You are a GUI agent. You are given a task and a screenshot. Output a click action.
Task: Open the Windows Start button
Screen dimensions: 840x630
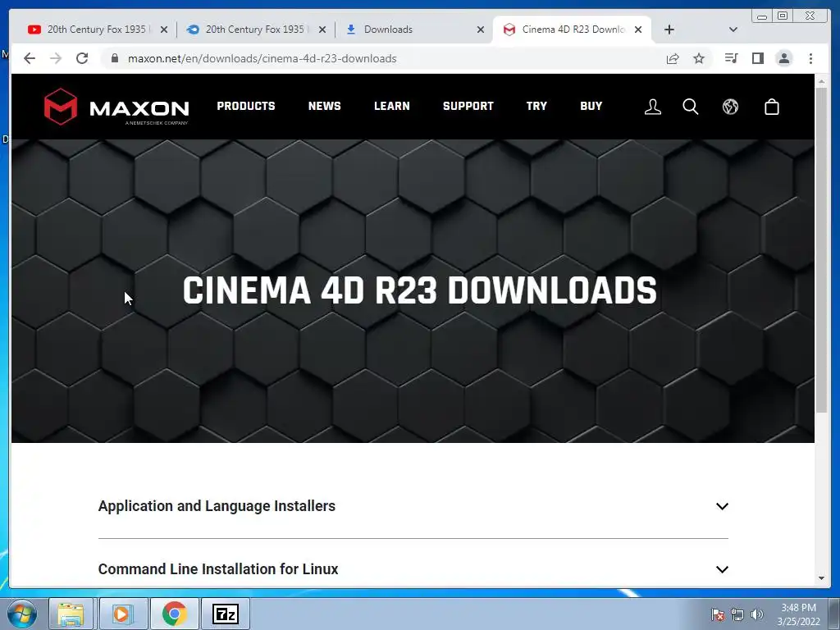click(21, 614)
